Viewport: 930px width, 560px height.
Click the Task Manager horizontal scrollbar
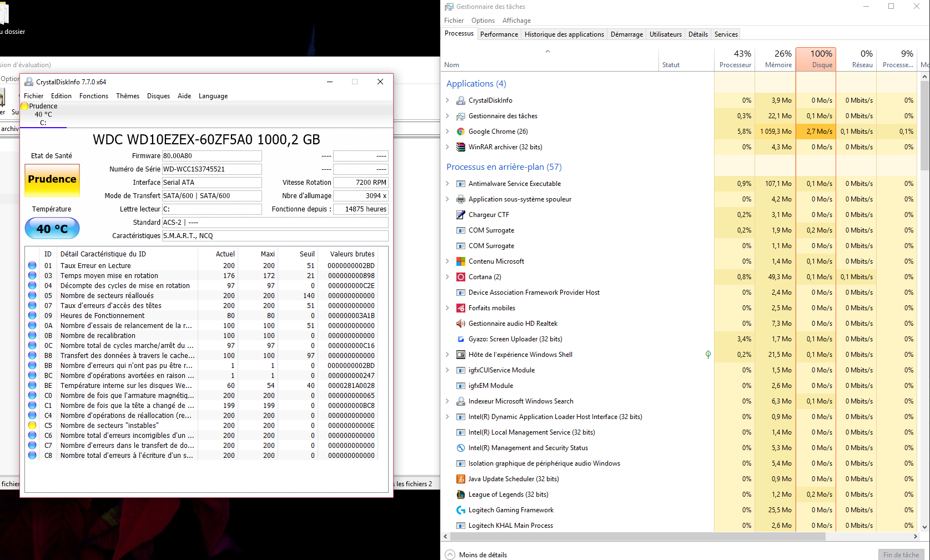point(637,536)
